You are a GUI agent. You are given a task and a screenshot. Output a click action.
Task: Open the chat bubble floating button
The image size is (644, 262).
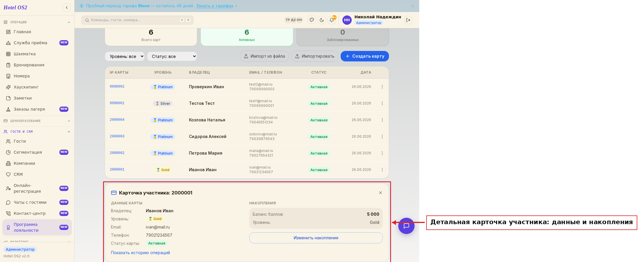pyautogui.click(x=406, y=226)
